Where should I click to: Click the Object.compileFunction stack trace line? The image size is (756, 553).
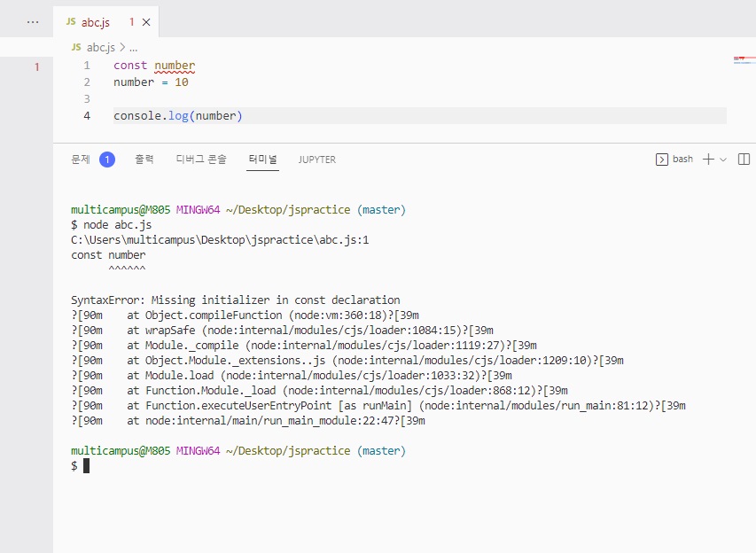[245, 315]
